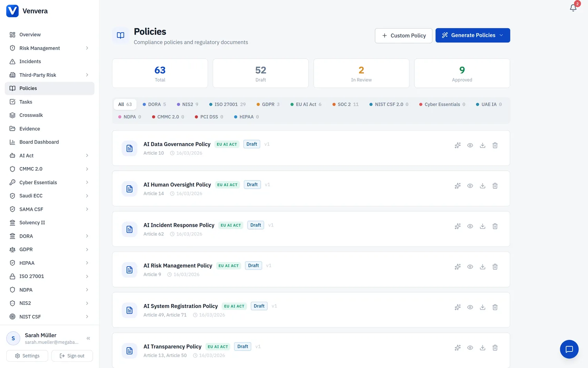Filter policies by DORA tab
588x368 pixels.
pos(154,104)
